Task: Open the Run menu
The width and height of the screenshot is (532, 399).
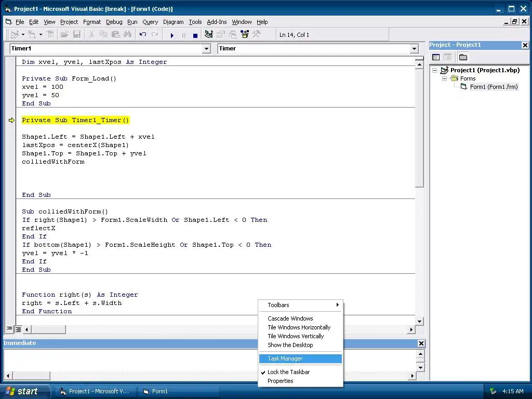Action: pyautogui.click(x=132, y=22)
